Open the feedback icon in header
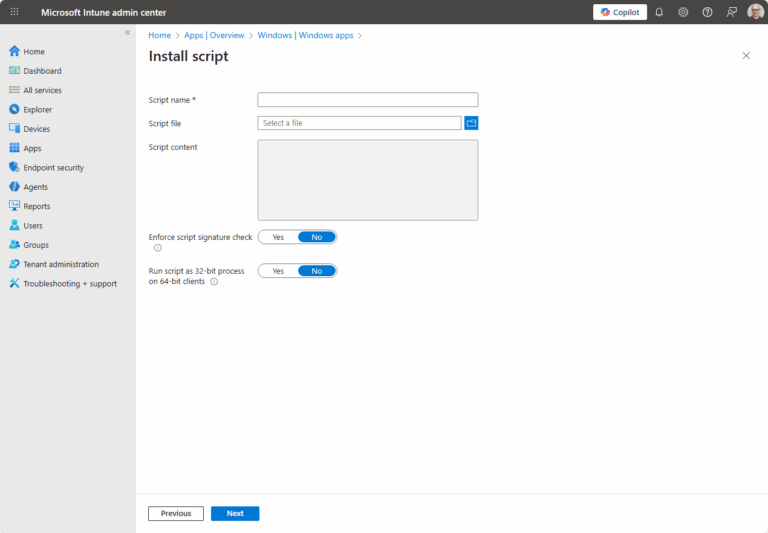768x533 pixels. coord(731,12)
